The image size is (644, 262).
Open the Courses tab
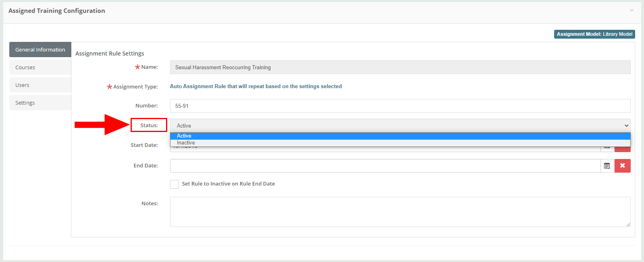(x=40, y=67)
